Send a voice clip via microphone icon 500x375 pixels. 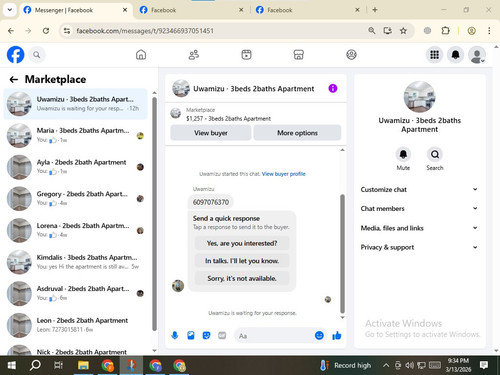coord(175,335)
